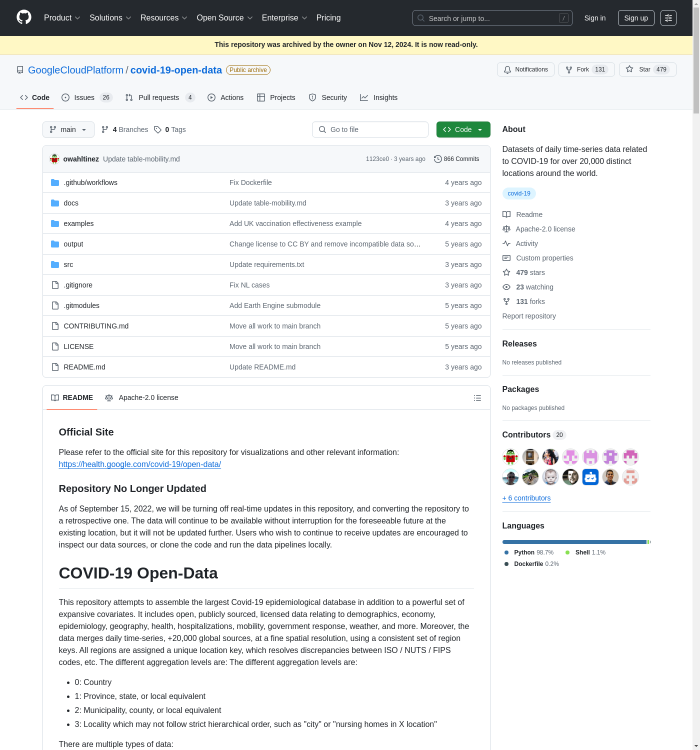Expand the Open Source menu

[x=225, y=18]
